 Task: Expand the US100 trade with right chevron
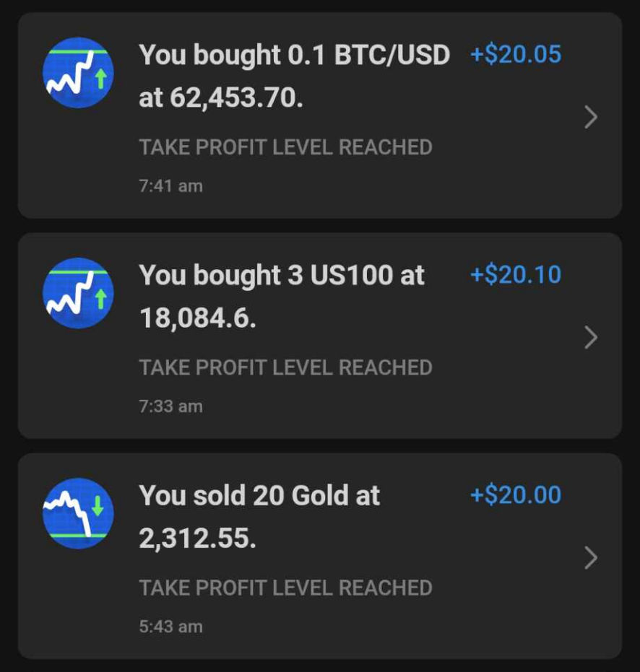click(x=591, y=337)
